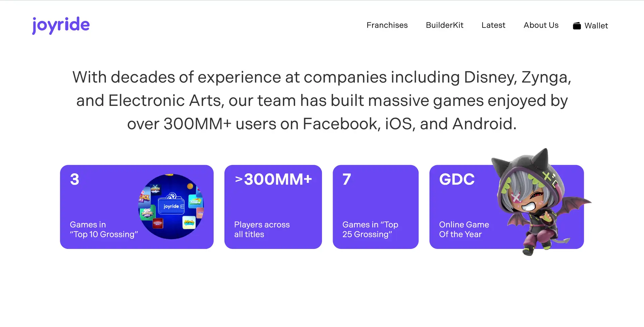Click the black wallet icon

pyautogui.click(x=577, y=26)
